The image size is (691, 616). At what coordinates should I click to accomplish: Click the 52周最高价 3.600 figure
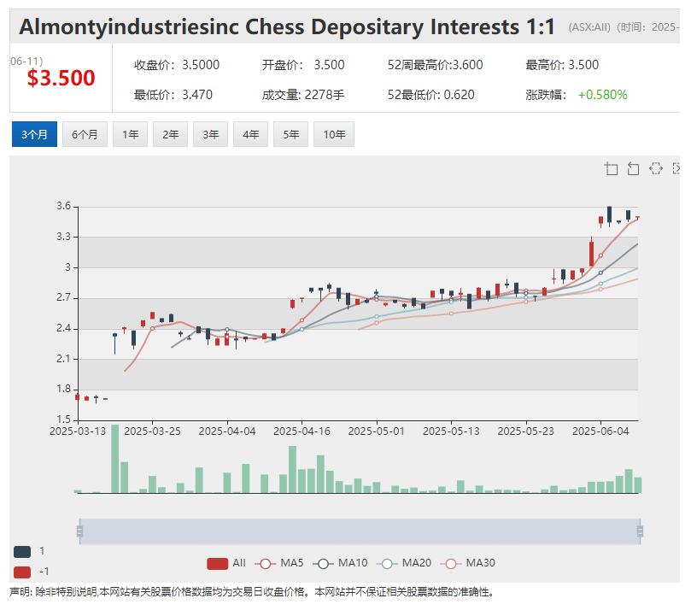pos(467,65)
